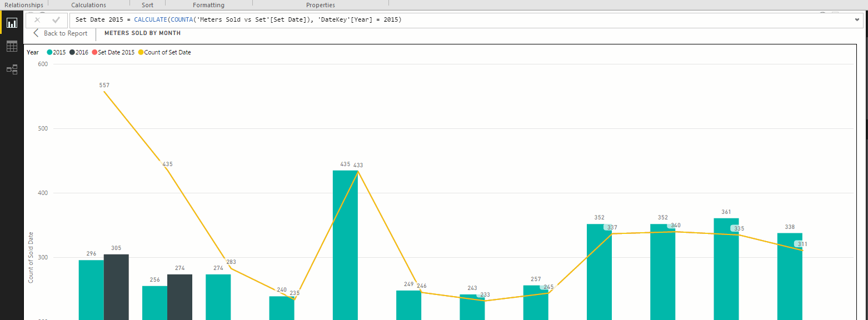Click the line data label 311
The height and width of the screenshot is (320, 868).
click(802, 244)
